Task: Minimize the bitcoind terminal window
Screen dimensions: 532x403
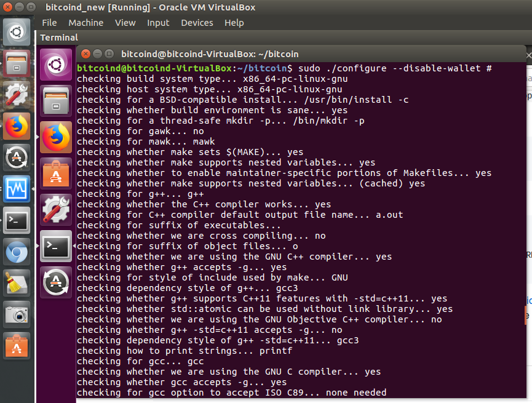Action: (x=97, y=54)
